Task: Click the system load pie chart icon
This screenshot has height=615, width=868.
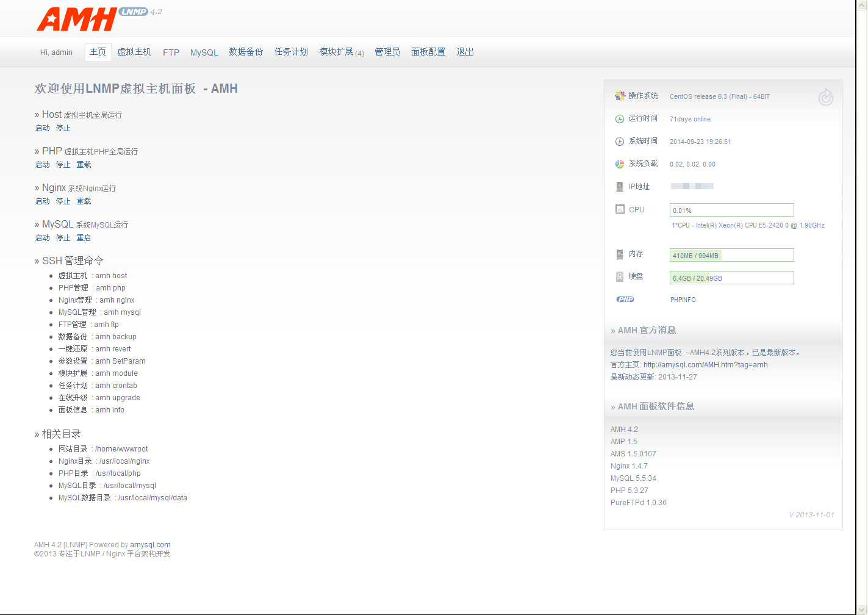Action: 619,164
